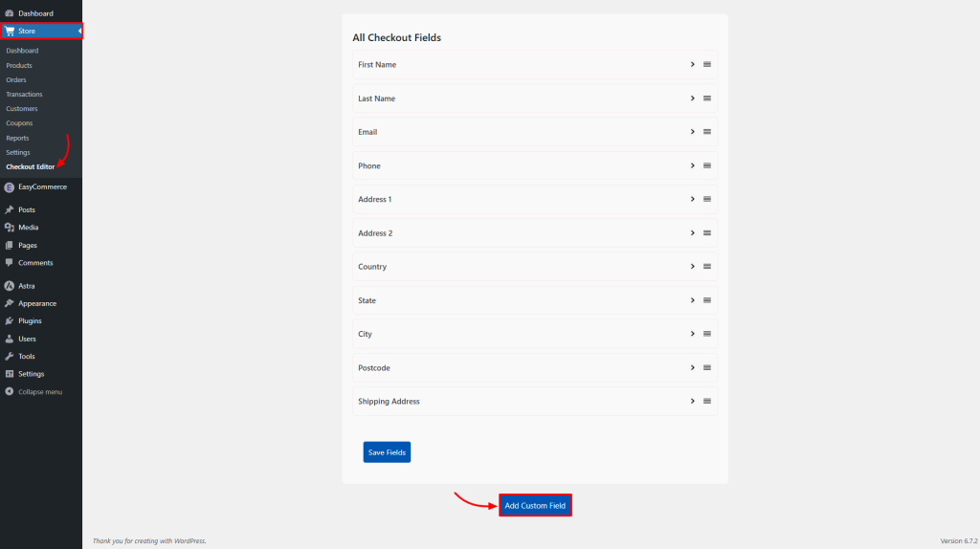Click the Settings sliders icon
The height and width of the screenshot is (549, 980).
point(10,374)
